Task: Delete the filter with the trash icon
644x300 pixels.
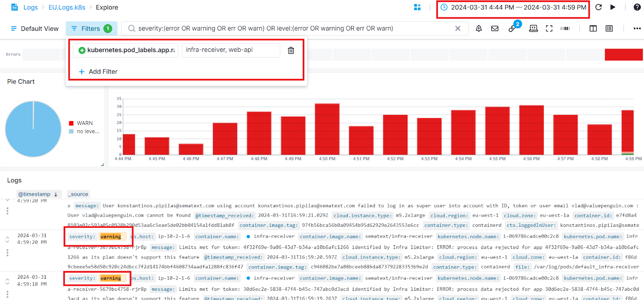Action: click(291, 50)
